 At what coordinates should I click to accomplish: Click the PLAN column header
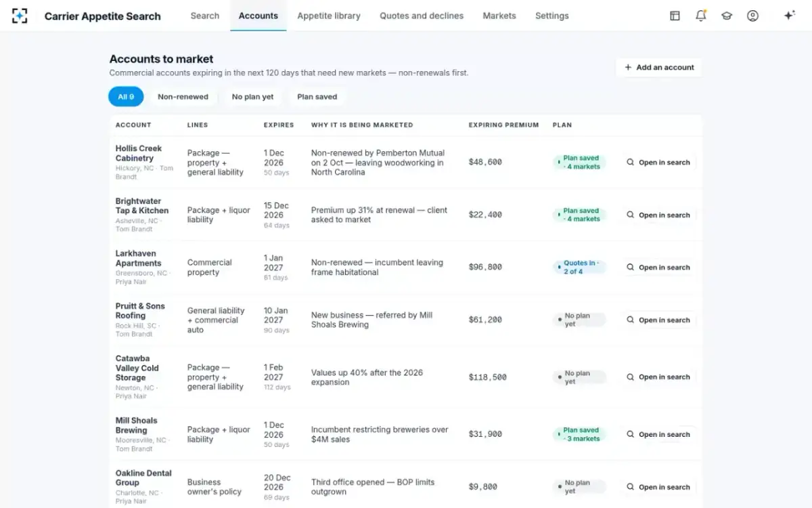[x=562, y=125]
